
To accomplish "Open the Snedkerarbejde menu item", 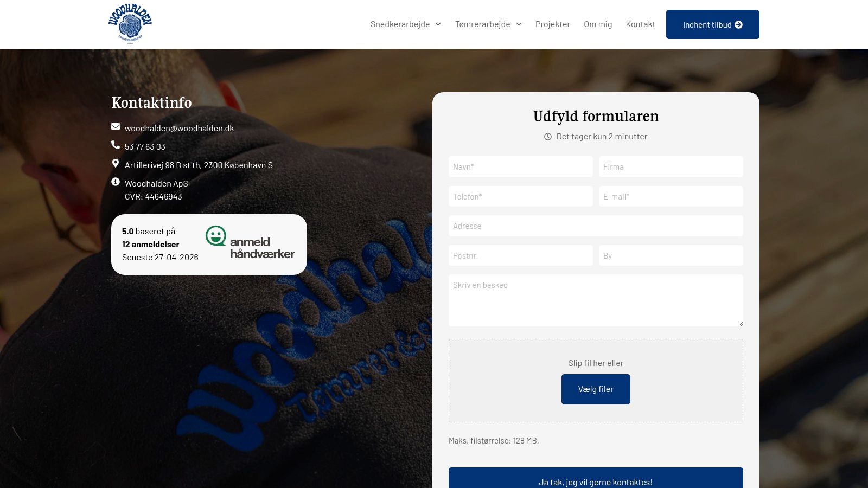I will click(x=400, y=24).
